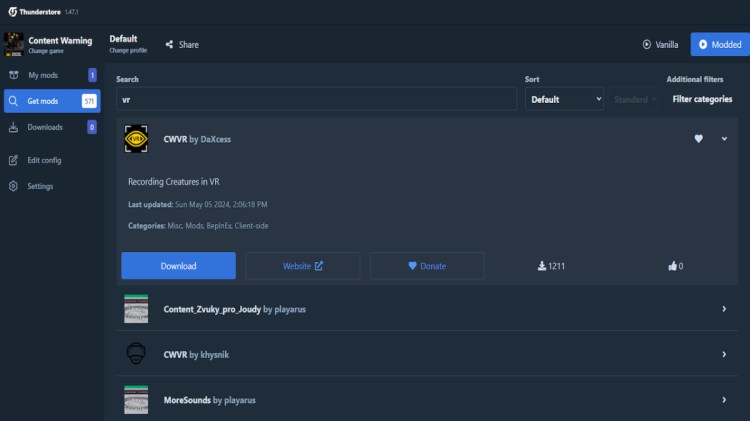Open Filter categories
750x421 pixels.
[702, 100]
